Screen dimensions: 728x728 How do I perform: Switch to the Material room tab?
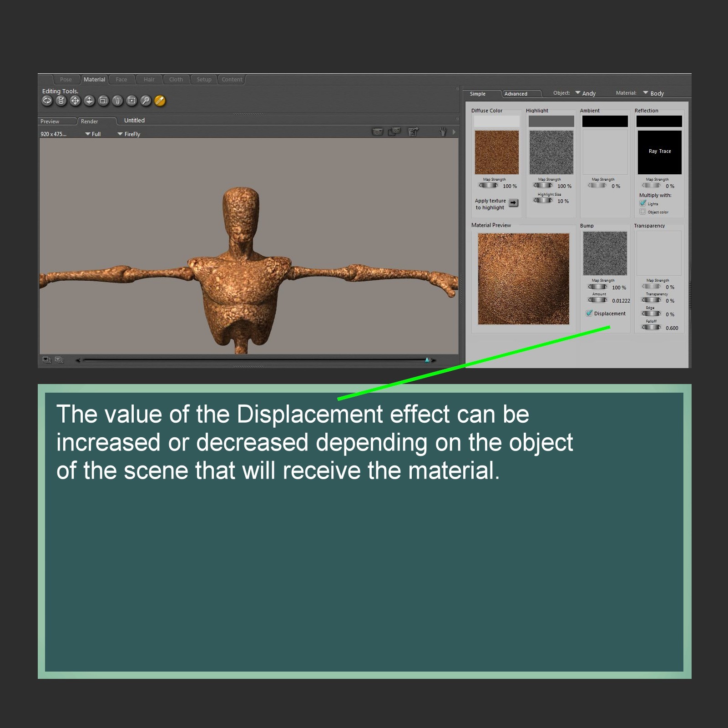[x=94, y=79]
